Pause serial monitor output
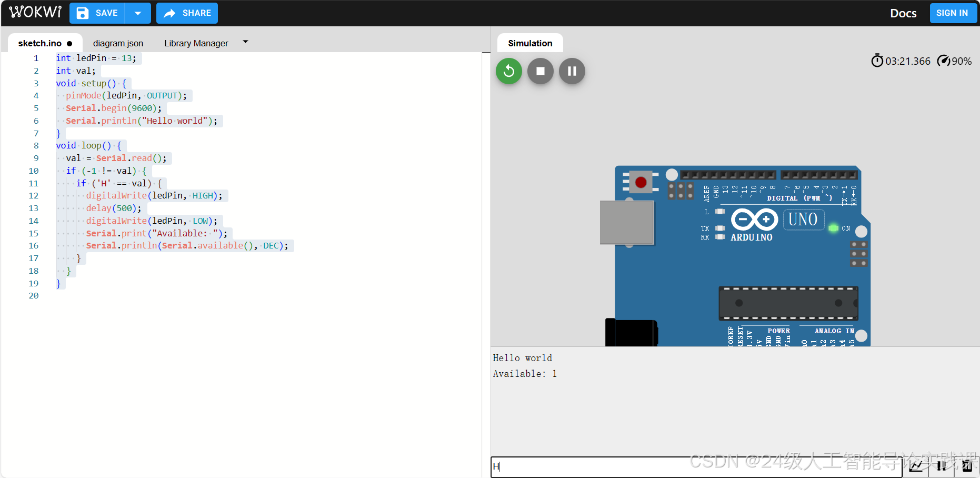980x478 pixels. pyautogui.click(x=942, y=466)
